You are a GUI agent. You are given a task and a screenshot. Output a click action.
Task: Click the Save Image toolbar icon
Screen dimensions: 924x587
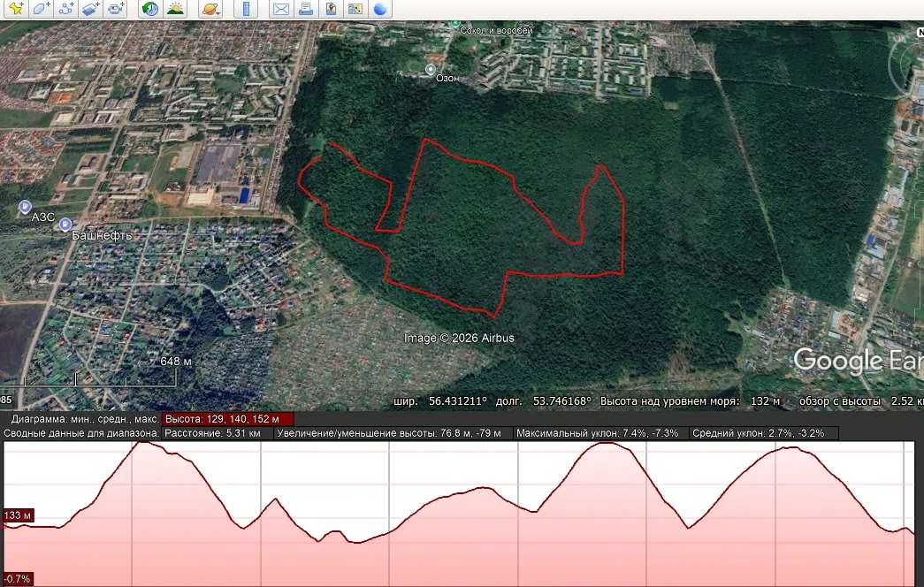355,9
